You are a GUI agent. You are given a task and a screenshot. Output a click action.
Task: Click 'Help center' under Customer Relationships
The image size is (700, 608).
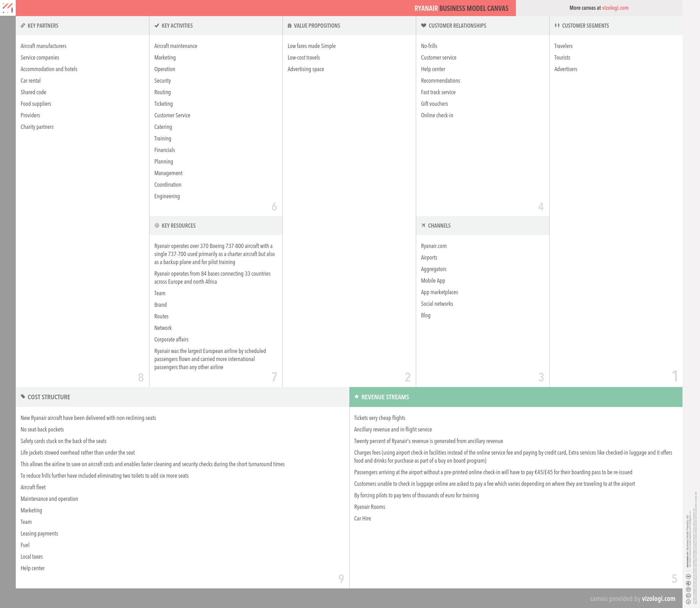pos(433,69)
